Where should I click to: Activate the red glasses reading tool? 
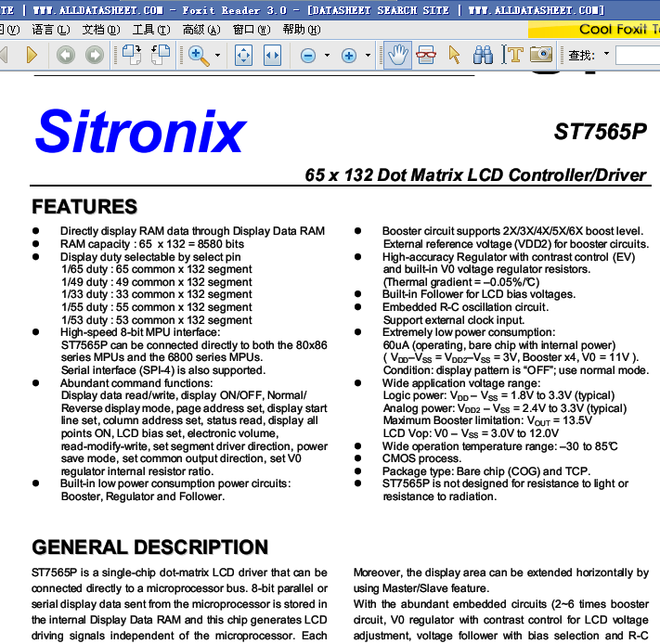pos(426,55)
